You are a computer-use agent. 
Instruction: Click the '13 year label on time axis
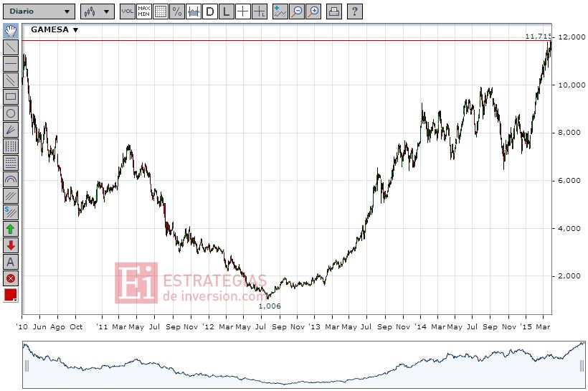314,327
